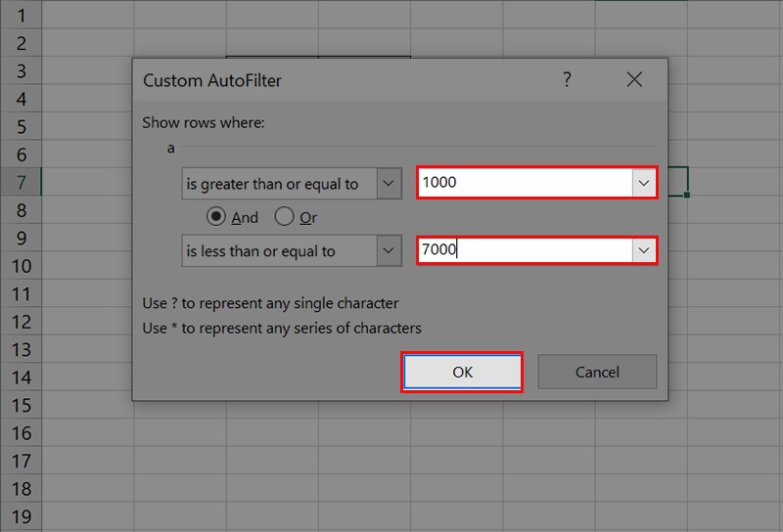Expand the value list arrow beside 1000
The height and width of the screenshot is (532, 783).
coord(644,183)
